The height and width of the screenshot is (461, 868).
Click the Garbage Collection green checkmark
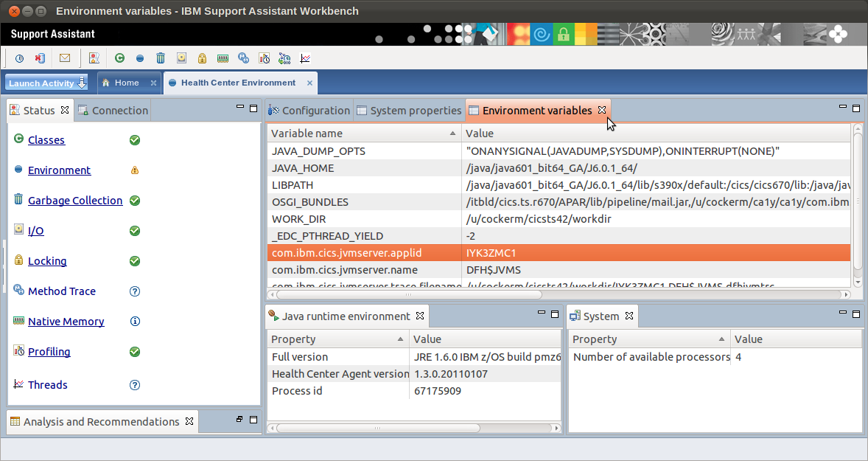click(135, 201)
